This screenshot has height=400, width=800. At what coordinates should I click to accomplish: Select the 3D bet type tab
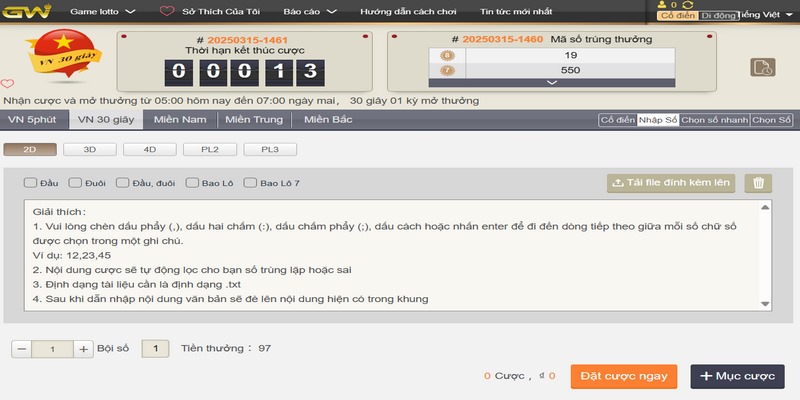pos(89,149)
